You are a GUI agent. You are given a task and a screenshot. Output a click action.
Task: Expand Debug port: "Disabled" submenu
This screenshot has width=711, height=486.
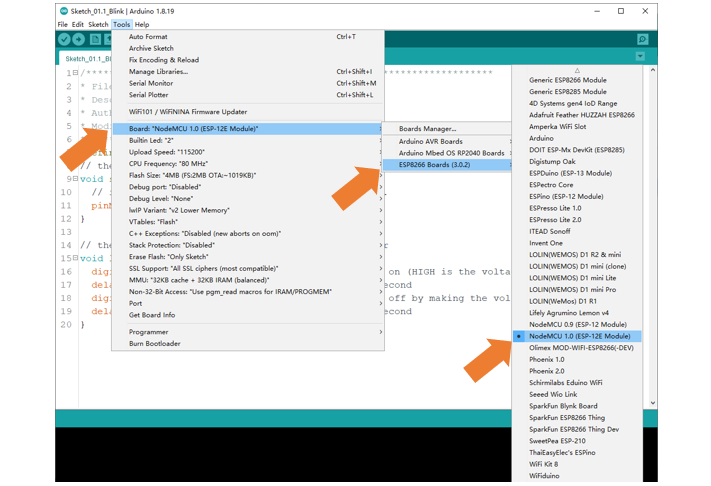(248, 187)
